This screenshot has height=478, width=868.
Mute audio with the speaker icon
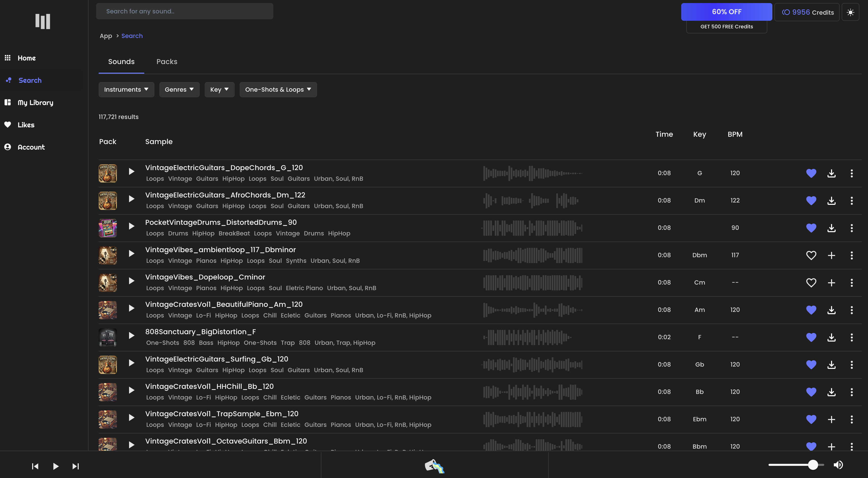click(838, 465)
